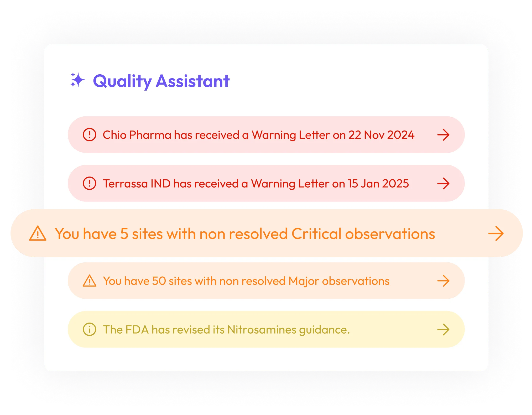
Task: Open the FDA Nitrosamines guidance message
Action: click(226, 330)
